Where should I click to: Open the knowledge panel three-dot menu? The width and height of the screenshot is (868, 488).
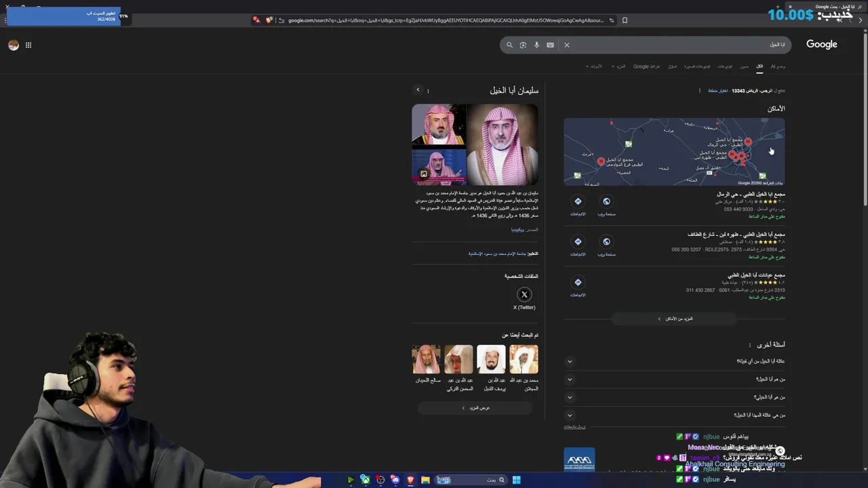point(428,91)
